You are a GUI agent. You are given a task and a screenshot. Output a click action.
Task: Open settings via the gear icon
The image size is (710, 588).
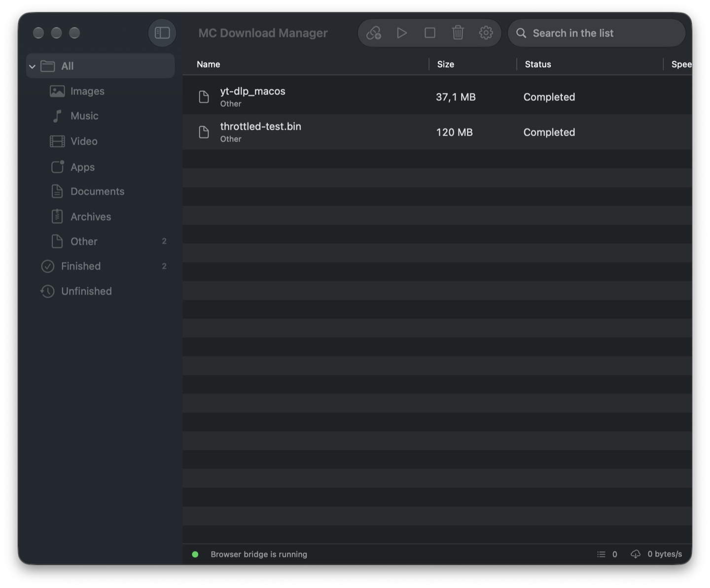click(x=486, y=33)
